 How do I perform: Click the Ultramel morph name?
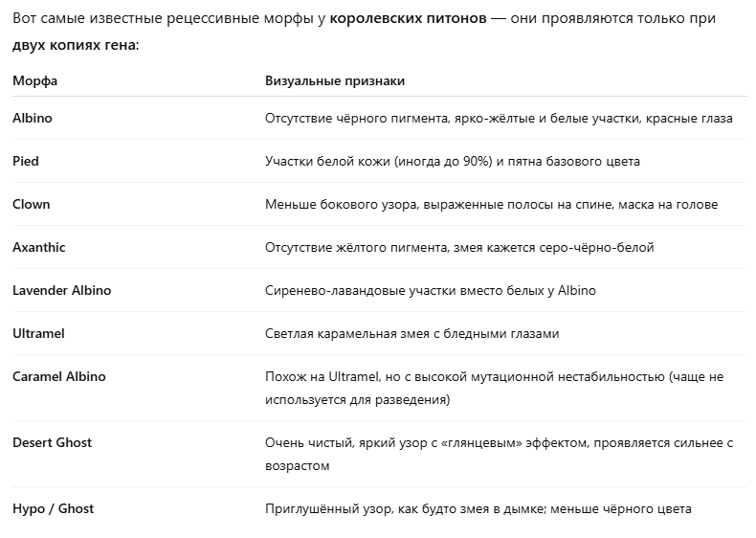(x=38, y=333)
